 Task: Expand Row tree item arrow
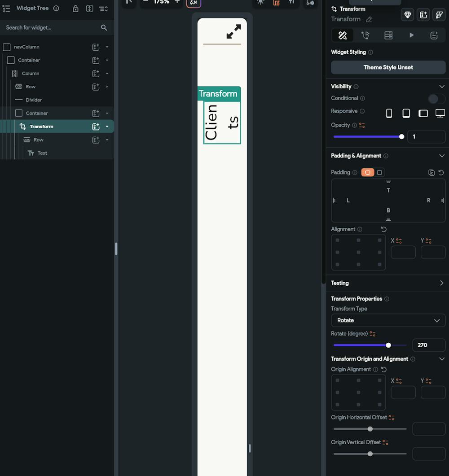click(107, 87)
